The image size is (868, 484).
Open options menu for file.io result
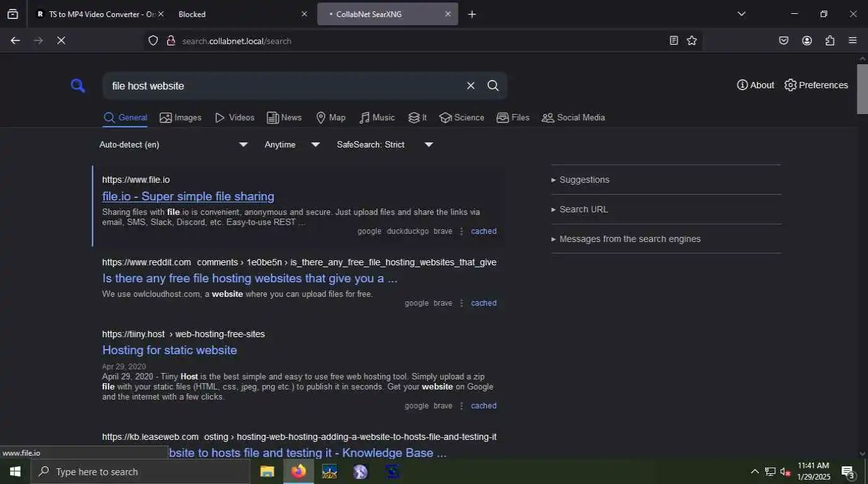(x=461, y=231)
